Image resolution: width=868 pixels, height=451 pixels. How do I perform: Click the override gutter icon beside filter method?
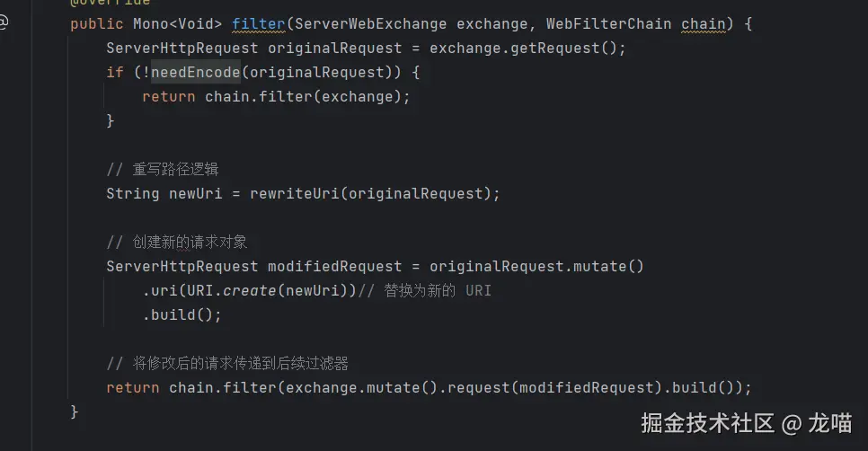(x=4, y=22)
